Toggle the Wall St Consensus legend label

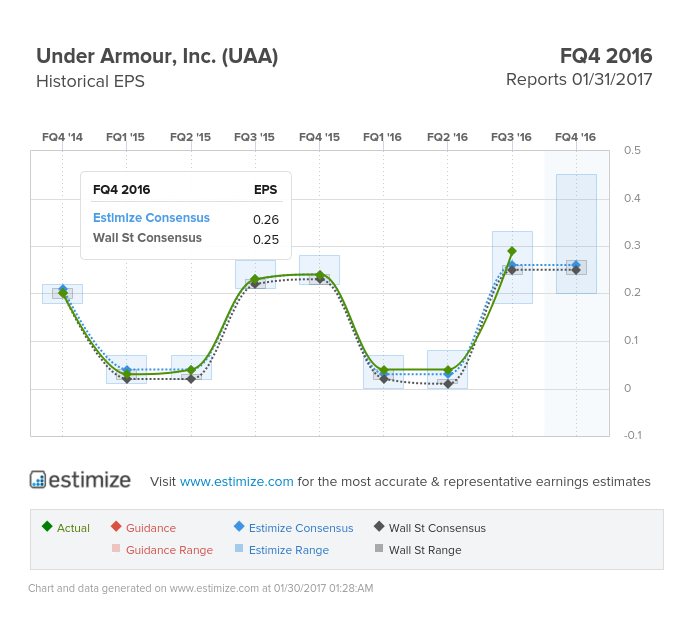point(437,528)
